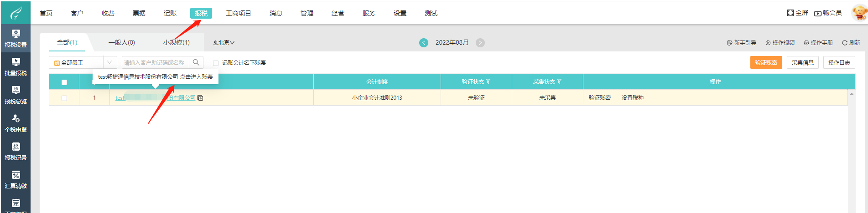The image size is (868, 213).
Task: Open 个税申报 in the sidebar
Action: pos(16,123)
